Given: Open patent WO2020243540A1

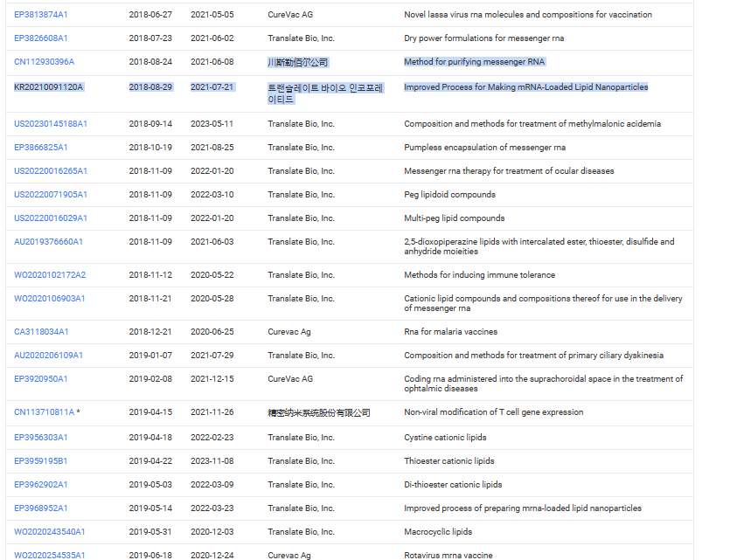Looking at the screenshot, I should (x=49, y=532).
